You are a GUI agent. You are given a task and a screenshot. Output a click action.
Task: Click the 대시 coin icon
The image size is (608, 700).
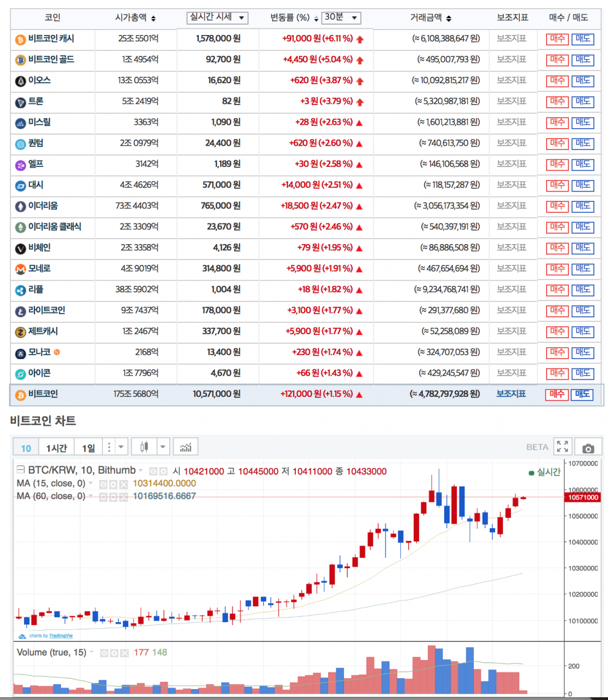(20, 186)
